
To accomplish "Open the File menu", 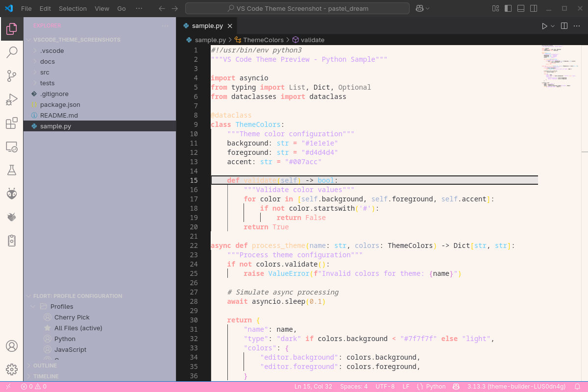I will (x=26, y=8).
